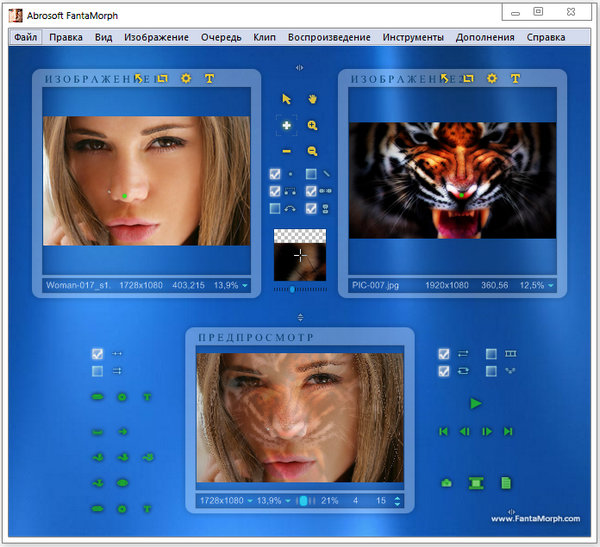Enable checkbox next to double right arrows icon

point(98,371)
